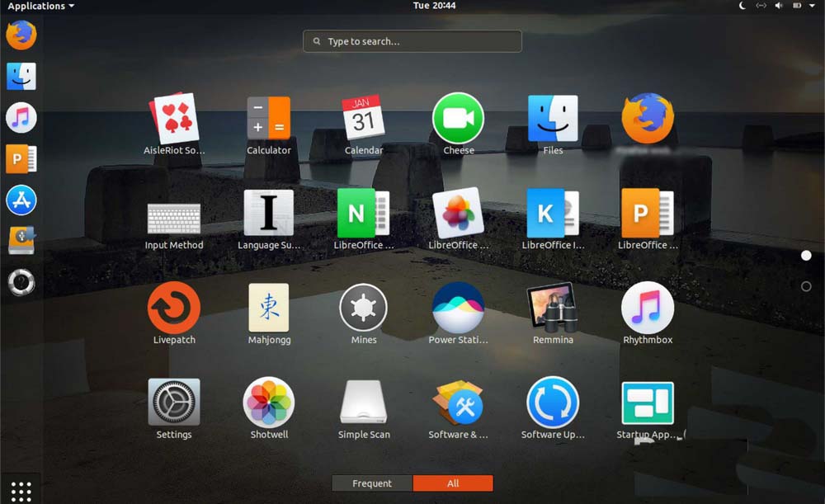Open Simple Scan
This screenshot has height=504, width=825.
pos(363,404)
